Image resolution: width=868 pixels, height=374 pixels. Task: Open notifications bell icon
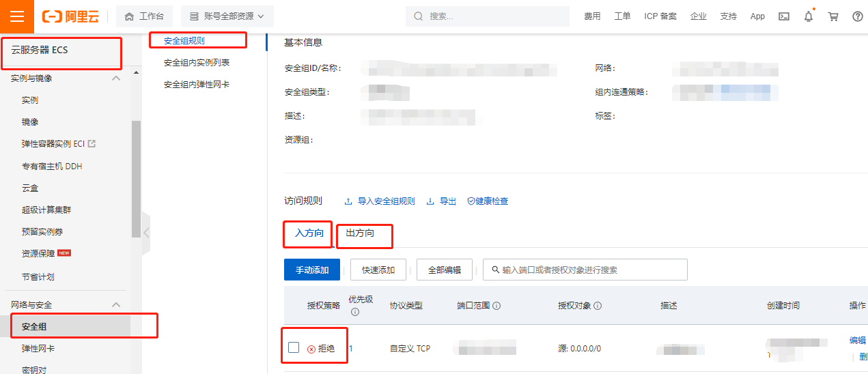click(x=809, y=16)
